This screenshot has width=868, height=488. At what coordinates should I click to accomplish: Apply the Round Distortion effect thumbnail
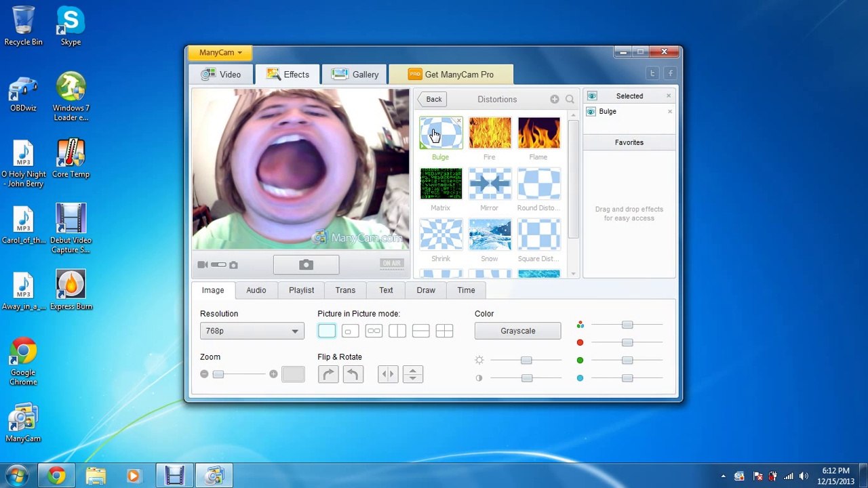[539, 184]
